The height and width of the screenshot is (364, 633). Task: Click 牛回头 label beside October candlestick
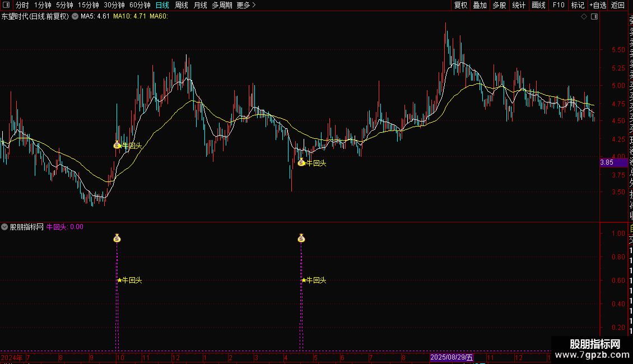click(132, 146)
